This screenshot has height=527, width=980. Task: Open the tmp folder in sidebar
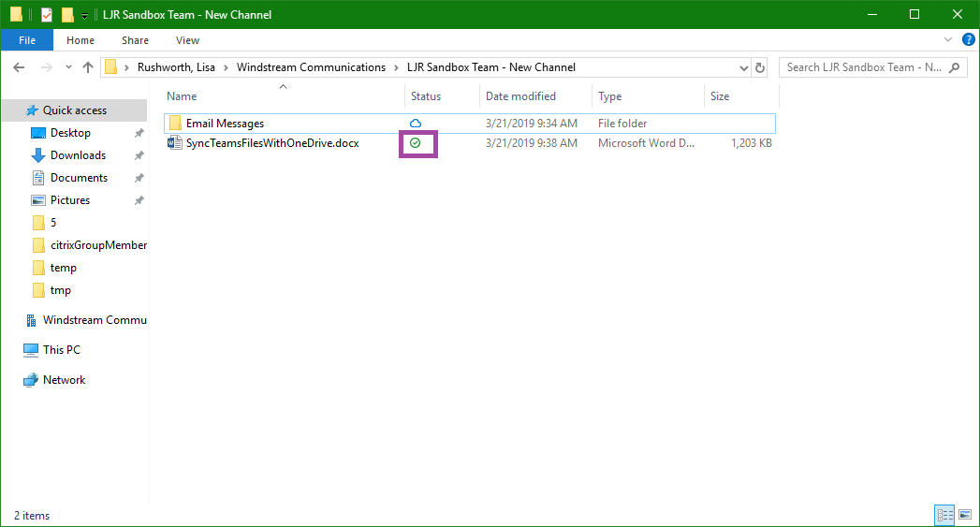[x=61, y=290]
